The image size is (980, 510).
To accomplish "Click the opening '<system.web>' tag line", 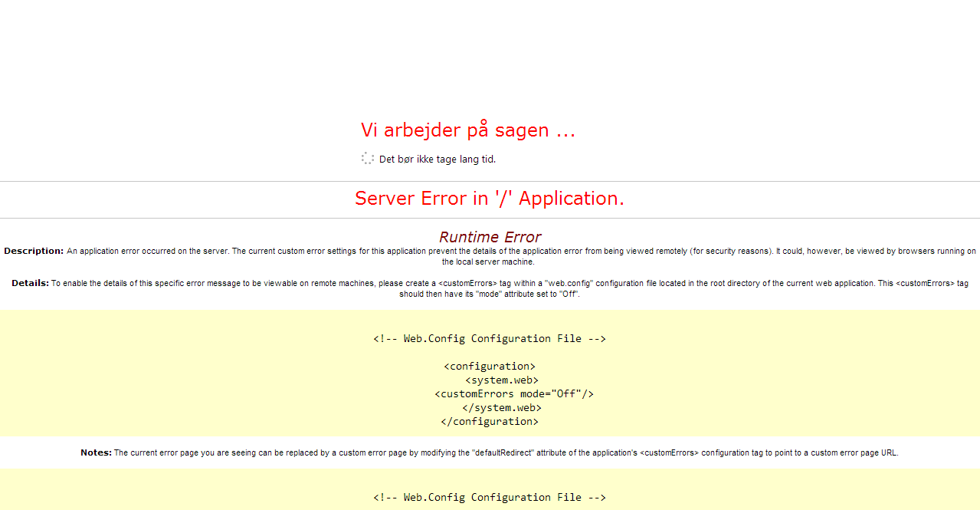I will [502, 380].
